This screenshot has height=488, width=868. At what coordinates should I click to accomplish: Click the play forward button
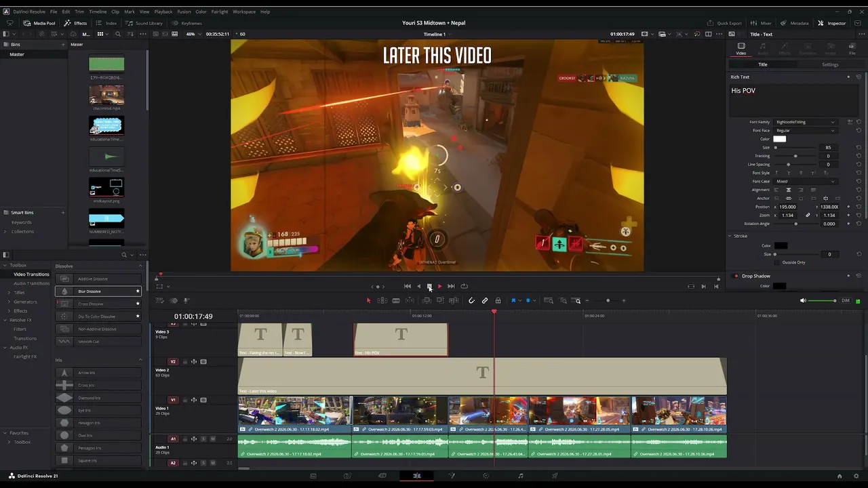pyautogui.click(x=439, y=286)
